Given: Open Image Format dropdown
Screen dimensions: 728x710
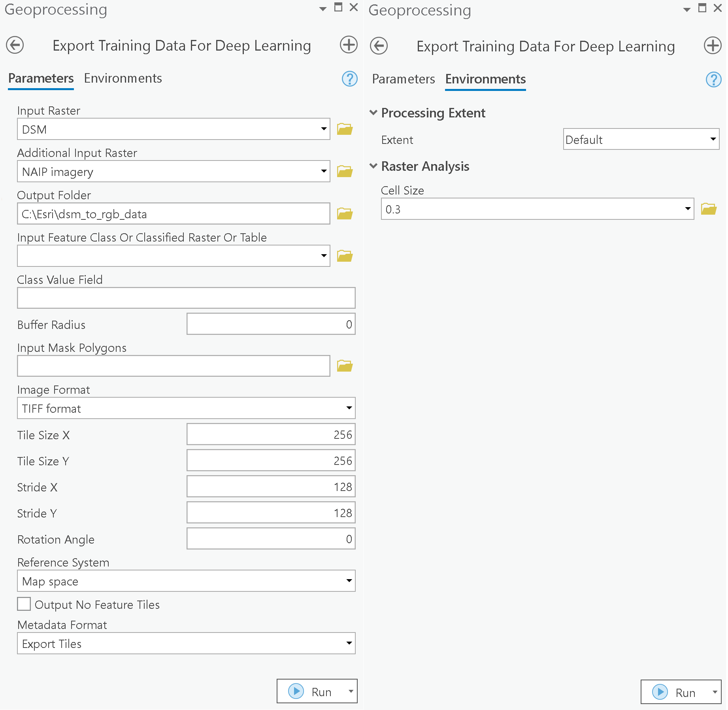Looking at the screenshot, I should (x=186, y=408).
